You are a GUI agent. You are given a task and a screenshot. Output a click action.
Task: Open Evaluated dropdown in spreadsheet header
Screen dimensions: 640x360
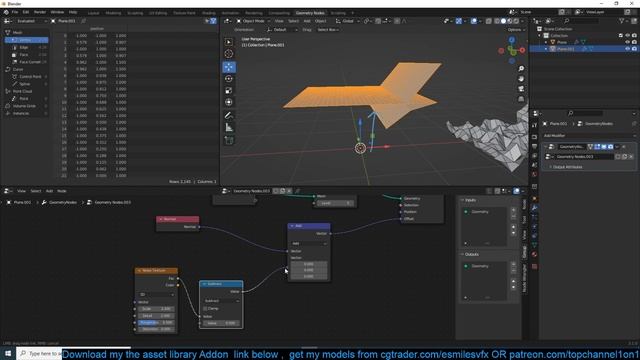[x=31, y=21]
